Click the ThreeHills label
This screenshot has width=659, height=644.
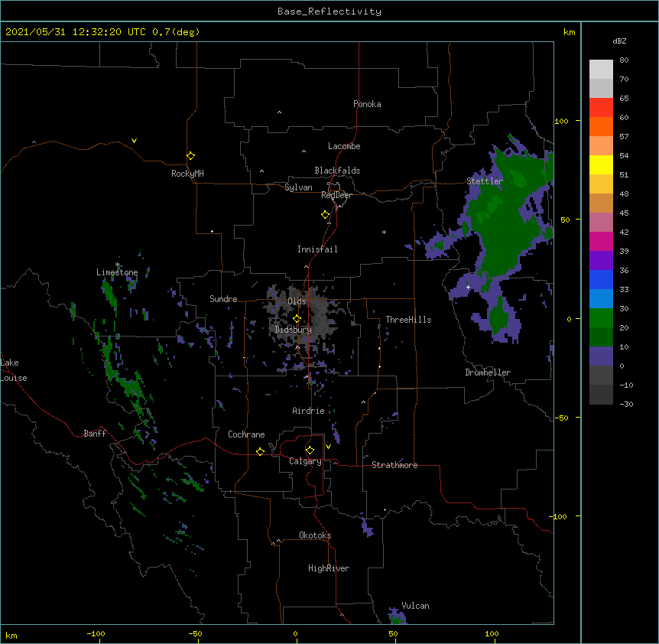[x=408, y=320]
